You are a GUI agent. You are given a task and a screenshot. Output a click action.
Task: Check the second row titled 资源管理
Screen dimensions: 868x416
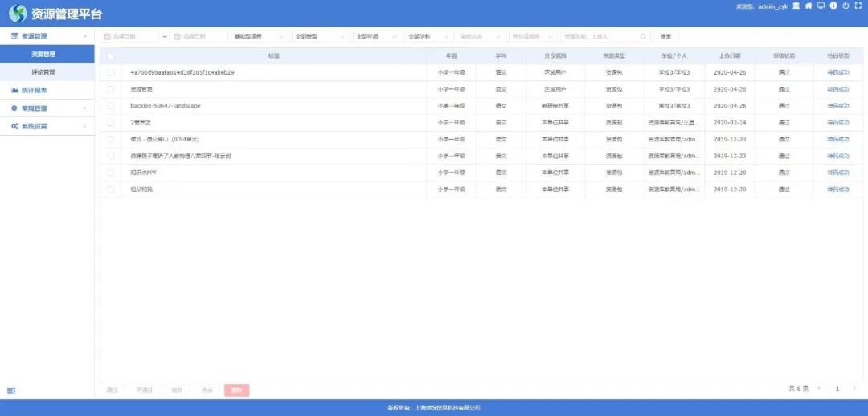pyautogui.click(x=111, y=89)
